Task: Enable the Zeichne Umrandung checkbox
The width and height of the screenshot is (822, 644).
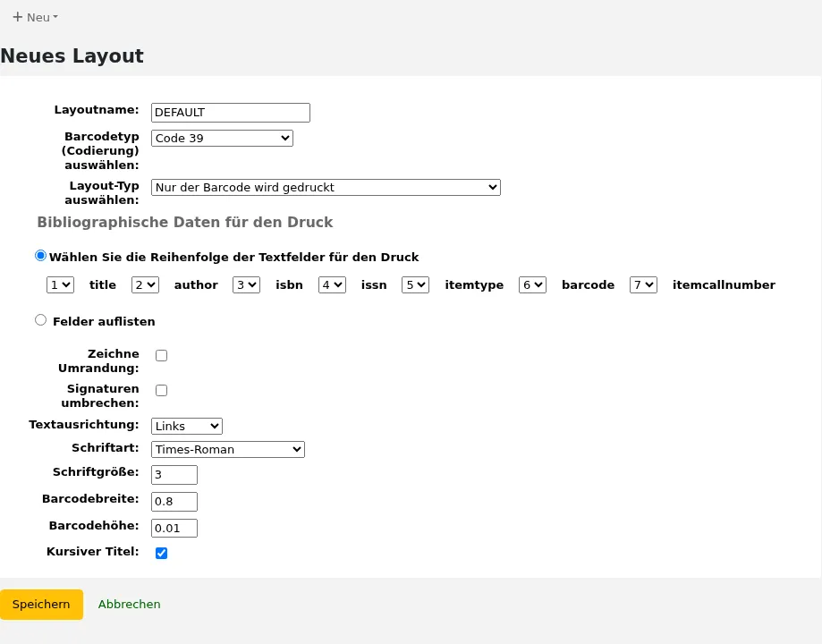Action: [162, 356]
